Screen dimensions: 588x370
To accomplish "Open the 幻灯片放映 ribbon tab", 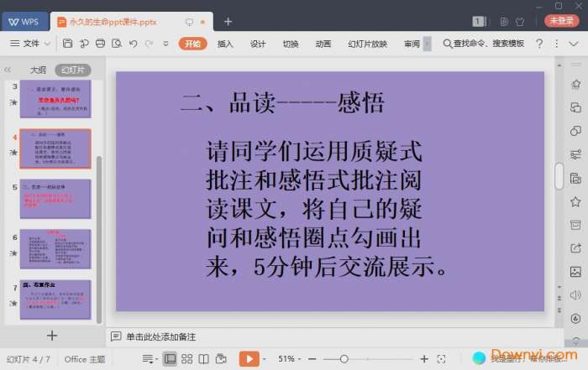I will (367, 44).
